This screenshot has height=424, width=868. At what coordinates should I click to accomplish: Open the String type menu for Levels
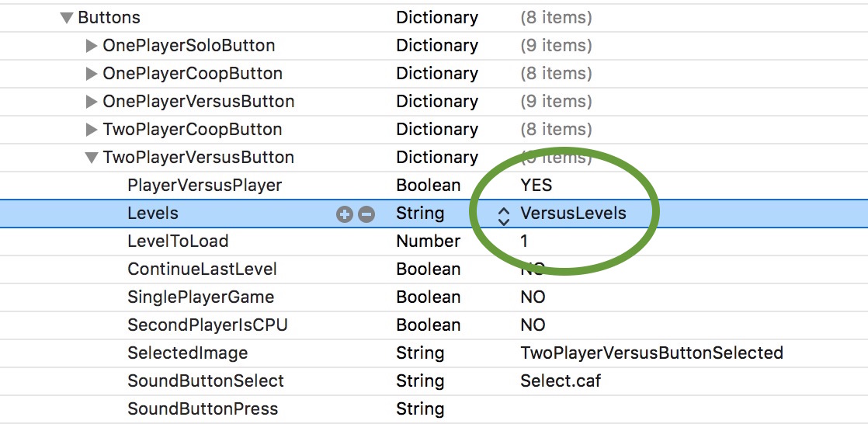pos(420,214)
